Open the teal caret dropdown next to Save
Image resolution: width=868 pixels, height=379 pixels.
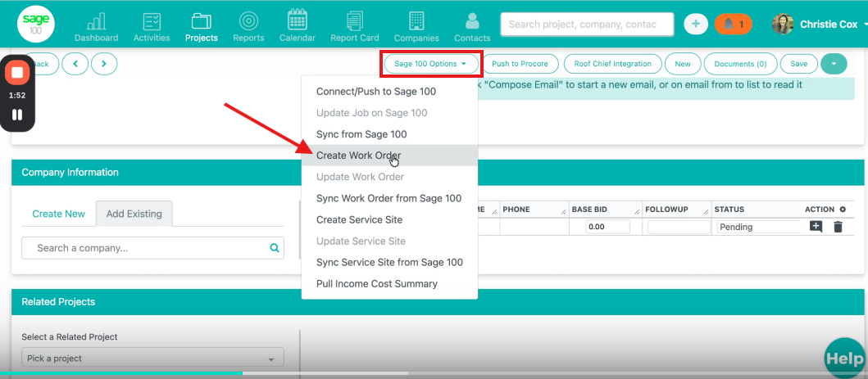[x=834, y=64]
